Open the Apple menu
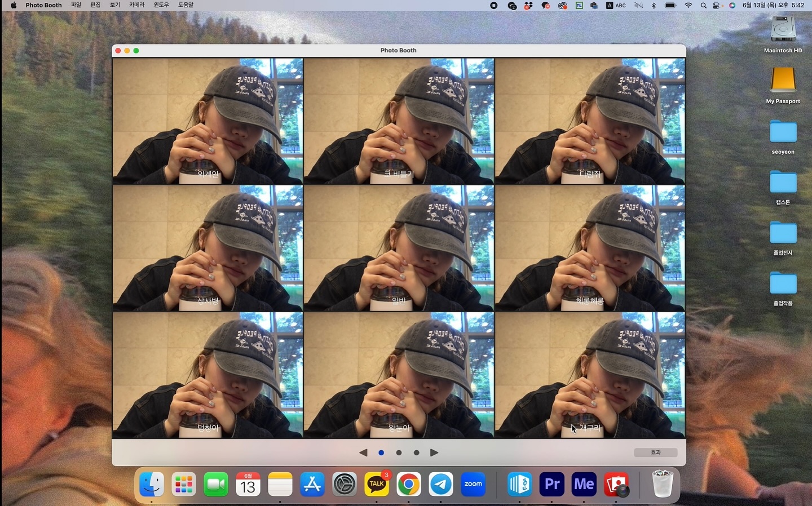The height and width of the screenshot is (506, 812). pos(13,5)
